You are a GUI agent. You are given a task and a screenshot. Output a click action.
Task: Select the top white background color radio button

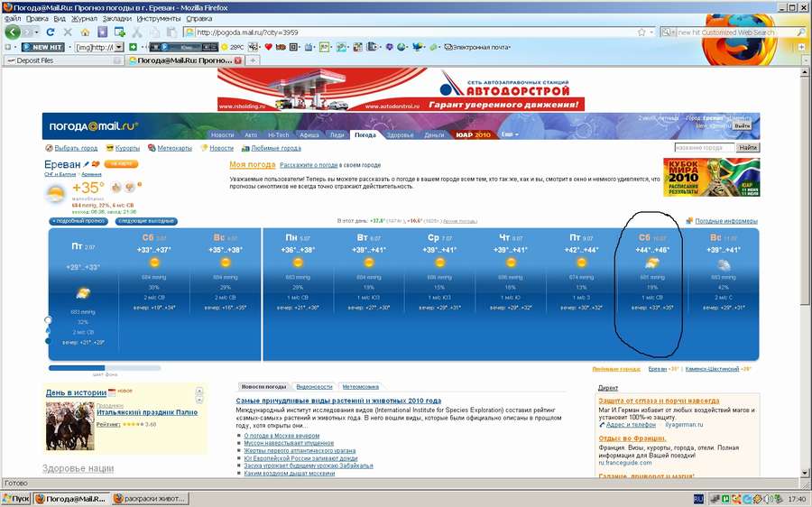pyautogui.click(x=48, y=320)
